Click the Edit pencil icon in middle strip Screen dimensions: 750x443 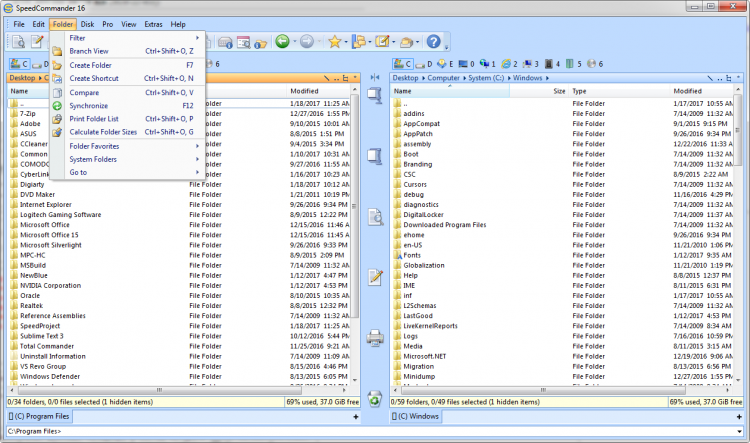375,277
